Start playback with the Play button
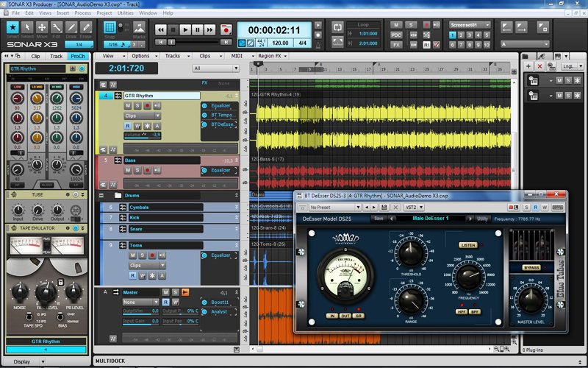 [185, 29]
